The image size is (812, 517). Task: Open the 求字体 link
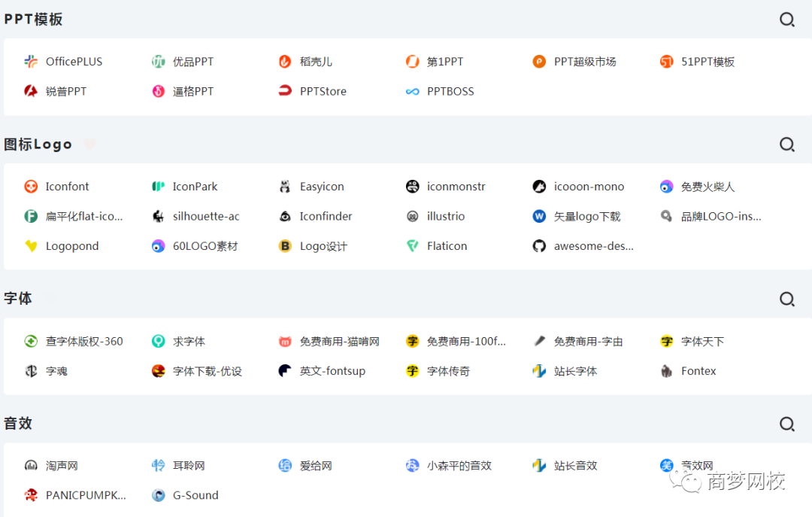189,342
